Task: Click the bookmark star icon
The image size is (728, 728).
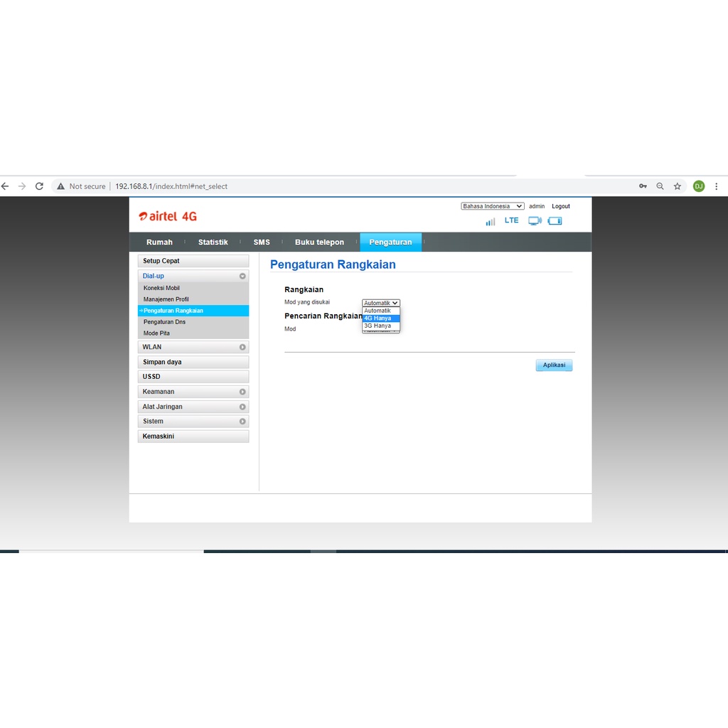Action: pos(678,186)
